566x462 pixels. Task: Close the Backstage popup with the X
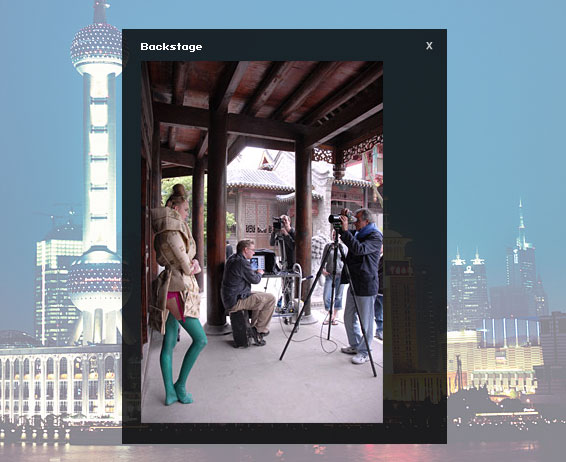pos(429,46)
